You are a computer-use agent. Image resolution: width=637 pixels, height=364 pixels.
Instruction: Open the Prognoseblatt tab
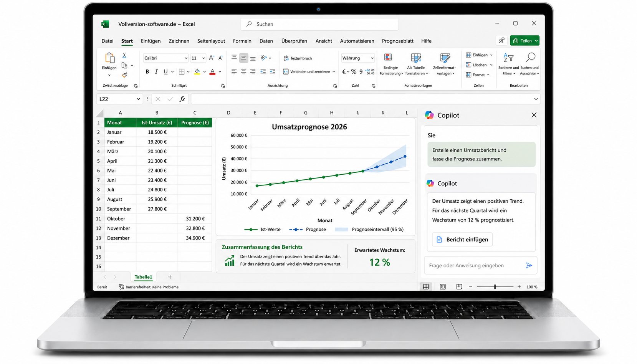pyautogui.click(x=397, y=41)
